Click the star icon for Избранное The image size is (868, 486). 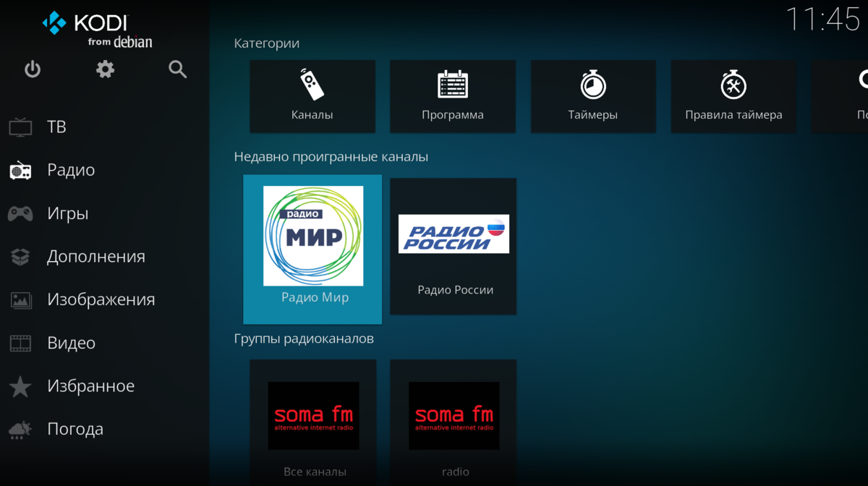click(x=20, y=386)
